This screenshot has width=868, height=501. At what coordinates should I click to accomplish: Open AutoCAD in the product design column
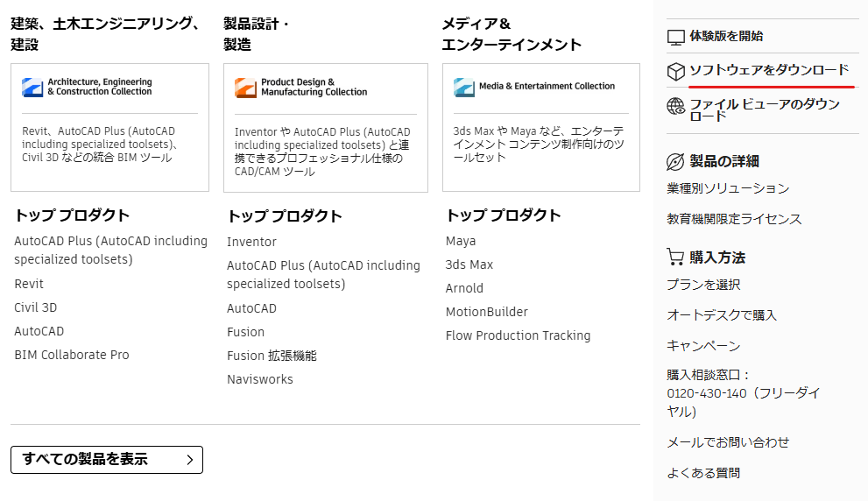pos(251,308)
